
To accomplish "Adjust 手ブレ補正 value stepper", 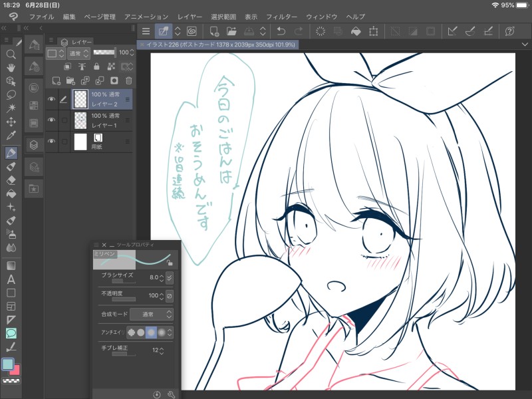I will [162, 350].
